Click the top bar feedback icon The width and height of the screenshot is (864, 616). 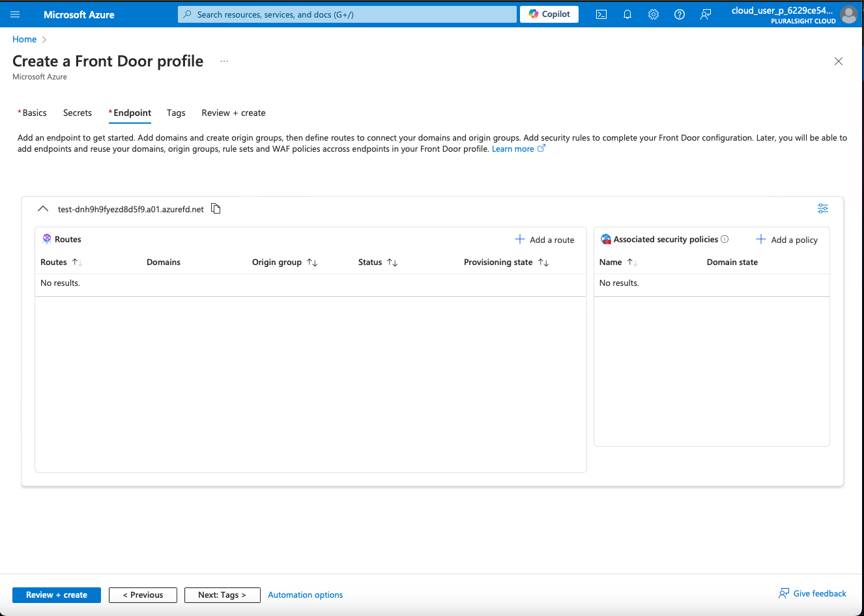(x=706, y=14)
